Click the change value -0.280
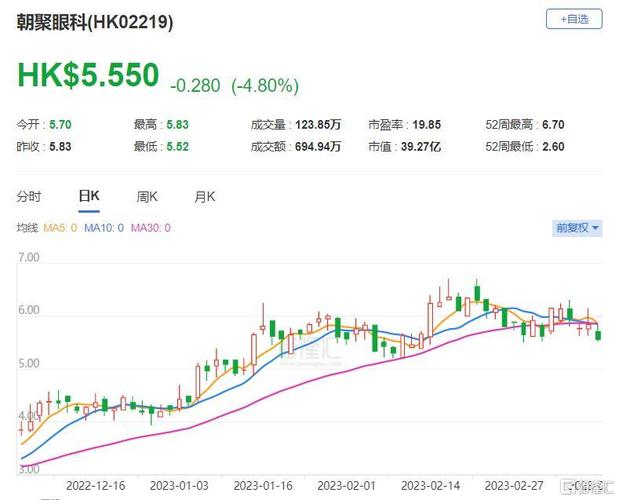Viewport: 619px width, 500px height. (195, 86)
